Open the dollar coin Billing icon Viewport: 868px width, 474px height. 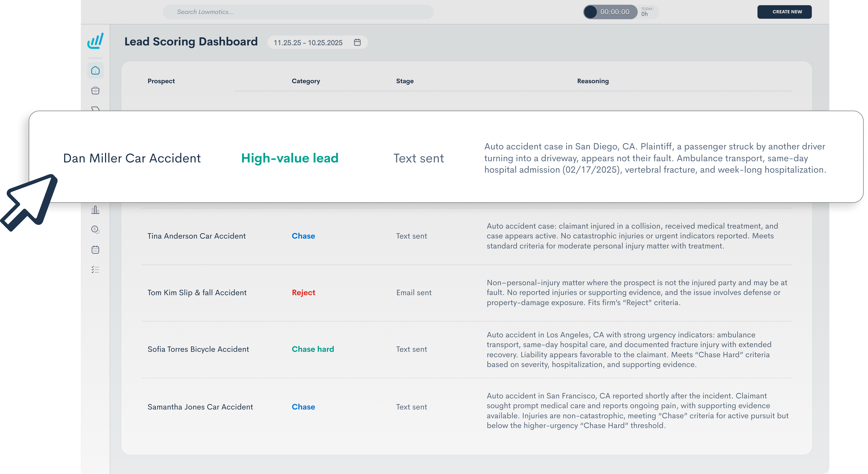(x=95, y=229)
